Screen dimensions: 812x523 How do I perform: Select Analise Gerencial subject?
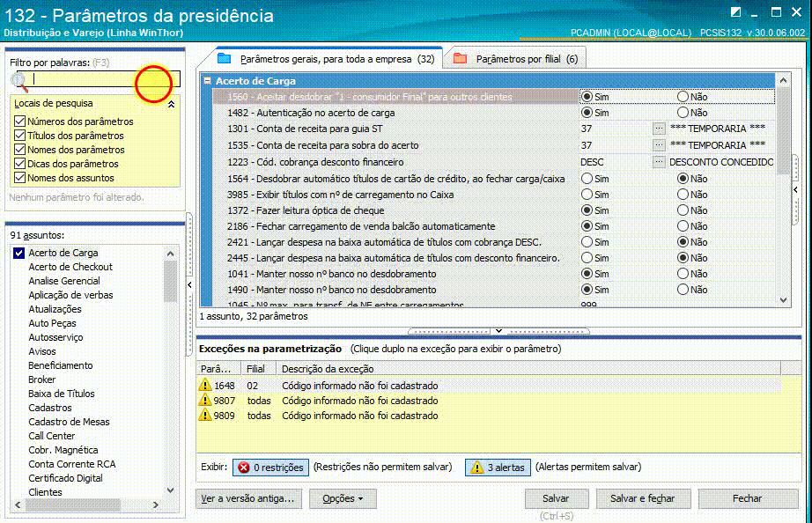coord(64,281)
